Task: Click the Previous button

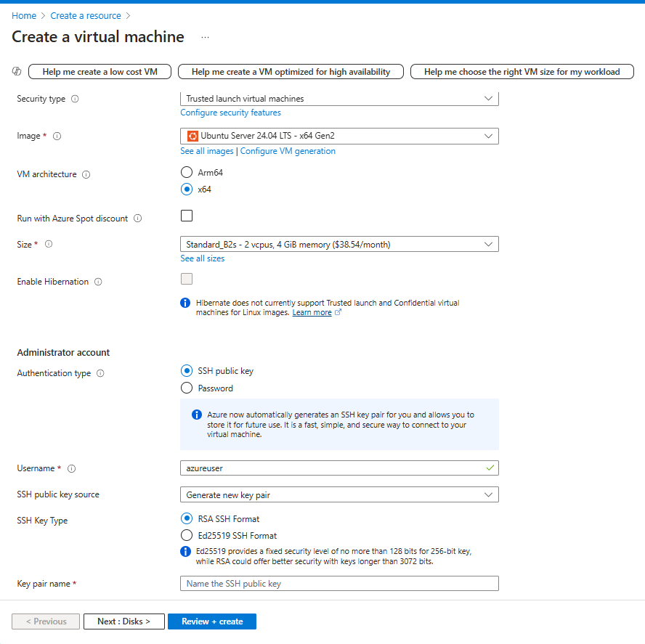Action: (x=46, y=621)
